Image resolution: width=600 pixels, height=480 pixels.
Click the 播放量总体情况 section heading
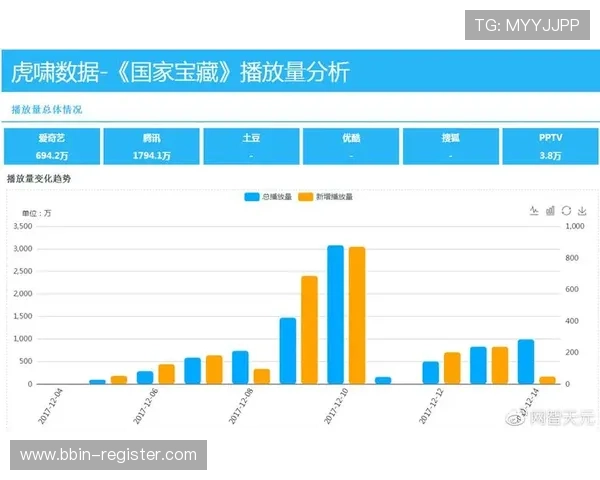click(47, 109)
